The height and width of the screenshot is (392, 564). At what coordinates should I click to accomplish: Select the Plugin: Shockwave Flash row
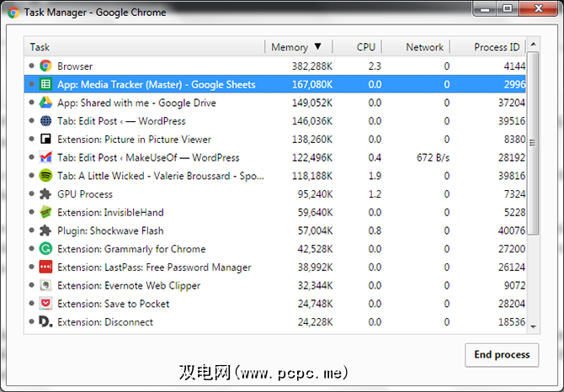[275, 230]
